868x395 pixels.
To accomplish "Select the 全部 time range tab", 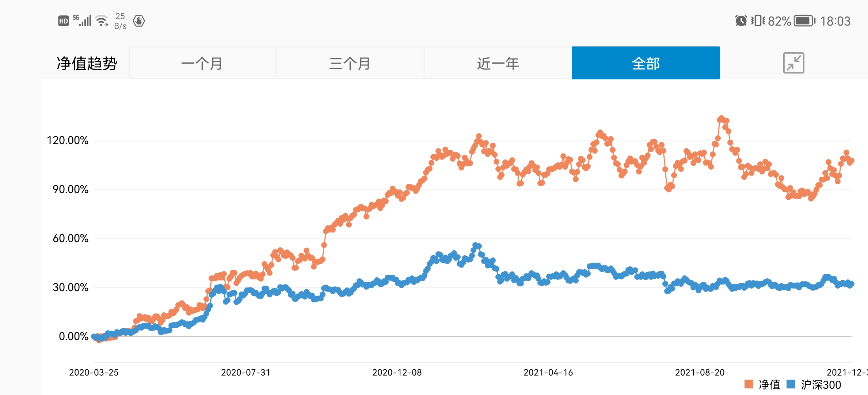I will point(646,63).
